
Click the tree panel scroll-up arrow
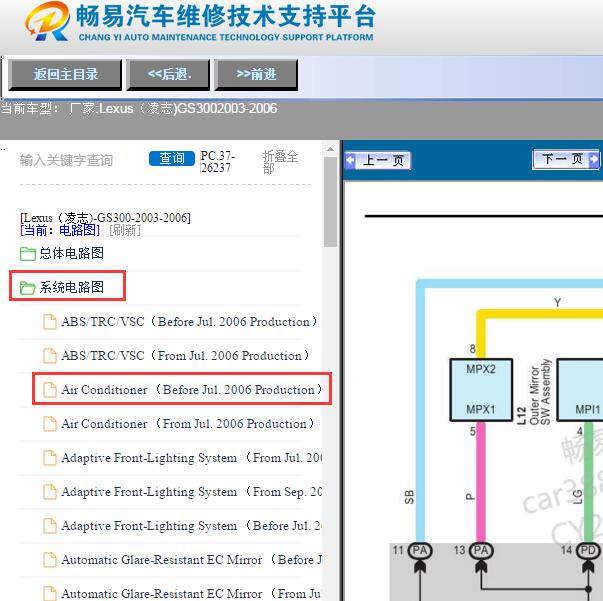pyautogui.click(x=330, y=150)
